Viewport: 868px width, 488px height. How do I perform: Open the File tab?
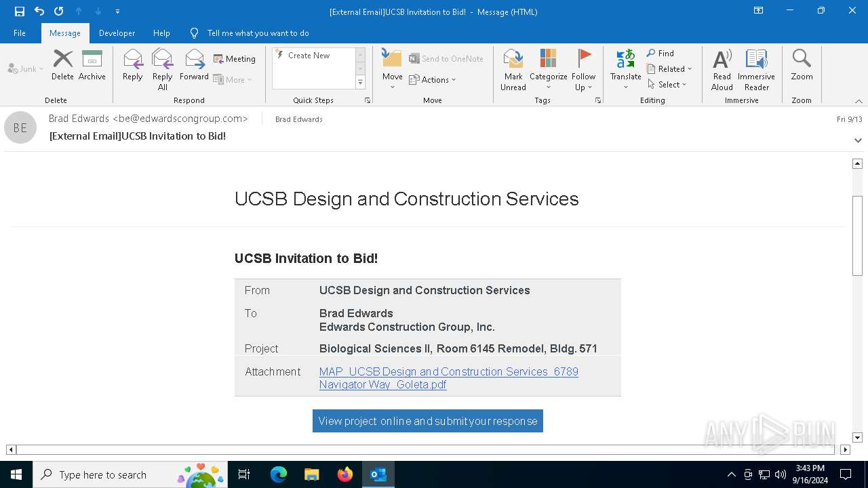[20, 33]
